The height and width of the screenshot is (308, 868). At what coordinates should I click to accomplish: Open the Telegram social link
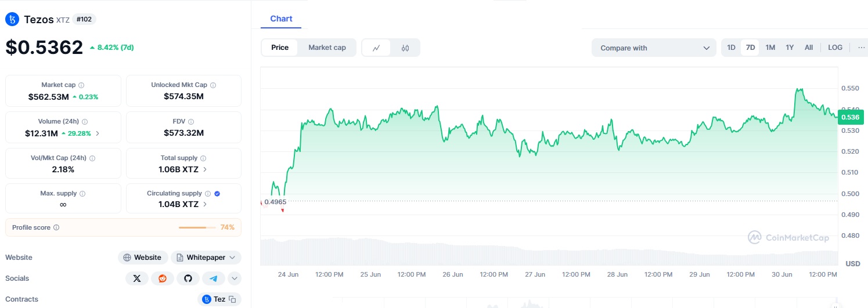pos(213,278)
